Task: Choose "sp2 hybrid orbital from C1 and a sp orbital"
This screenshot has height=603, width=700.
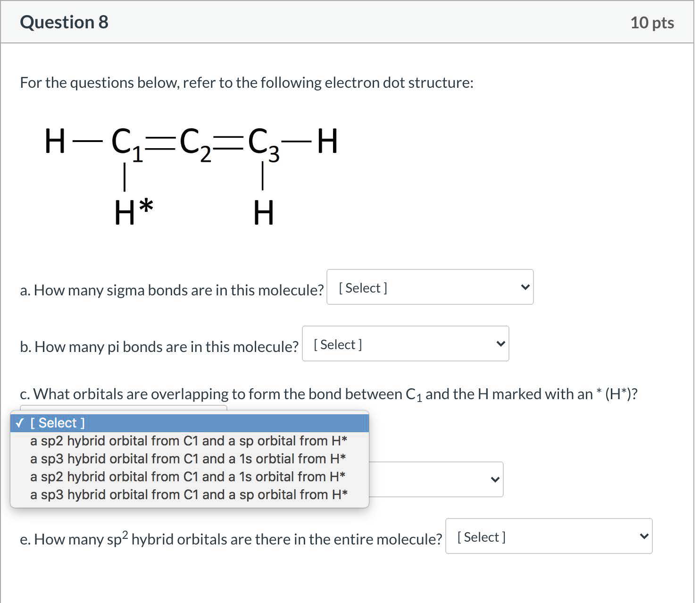Action: (x=189, y=441)
